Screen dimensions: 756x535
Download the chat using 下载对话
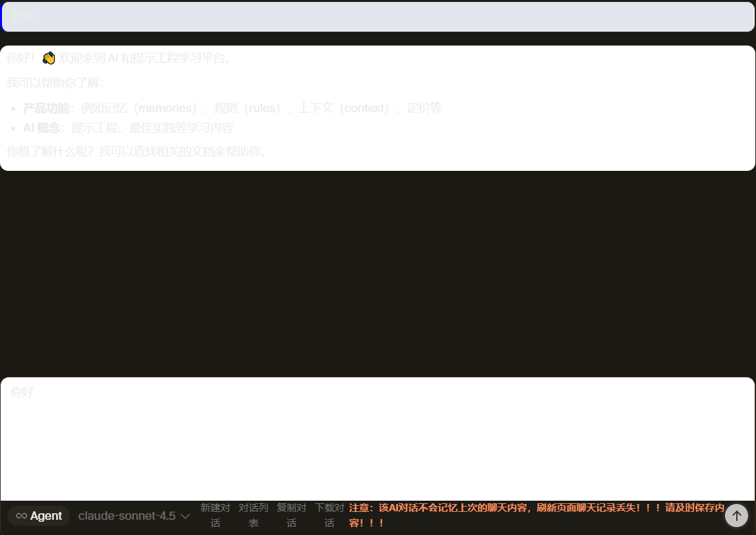330,515
